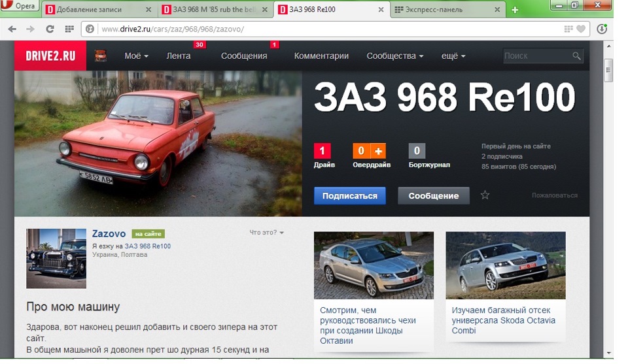
Task: Open 2 подписчика subscribers link
Action: click(x=502, y=156)
